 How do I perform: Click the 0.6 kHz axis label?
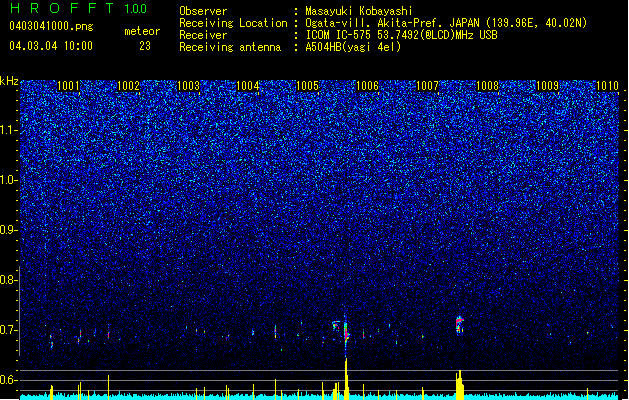(x=9, y=380)
